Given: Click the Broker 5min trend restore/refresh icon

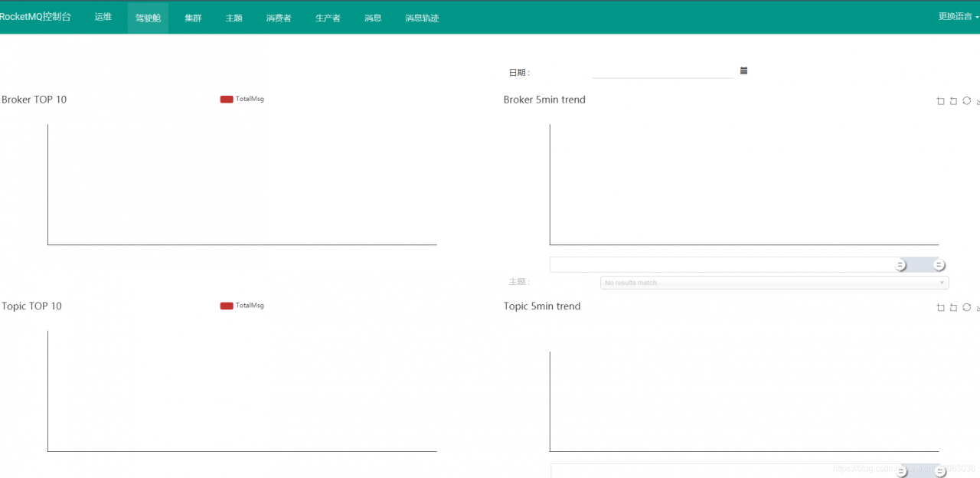Looking at the screenshot, I should pos(966,101).
